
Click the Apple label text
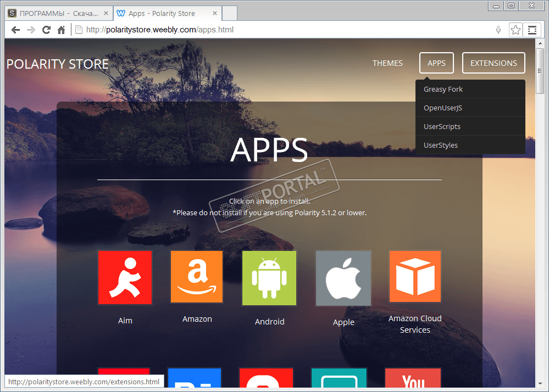pyautogui.click(x=343, y=322)
